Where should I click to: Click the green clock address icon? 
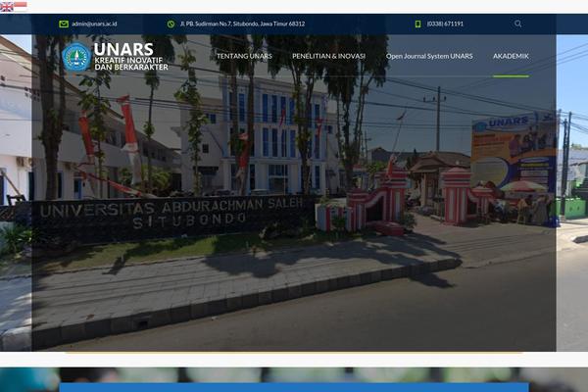click(171, 24)
